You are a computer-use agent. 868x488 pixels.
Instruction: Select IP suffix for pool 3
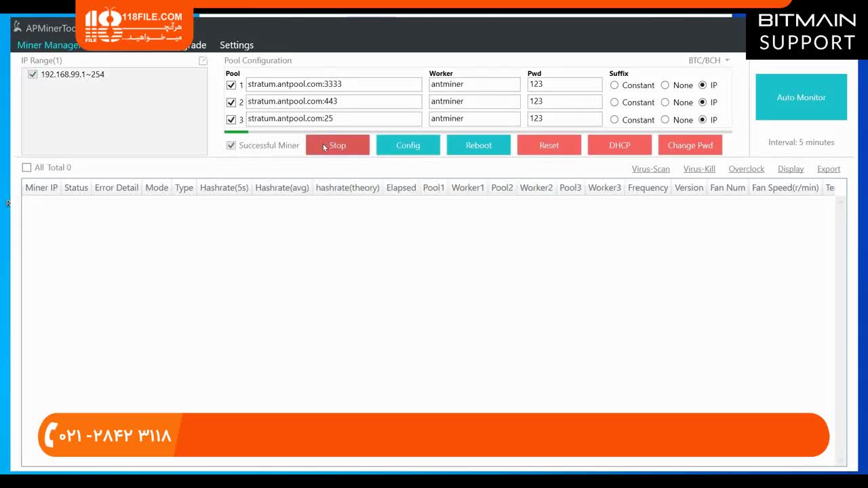703,120
